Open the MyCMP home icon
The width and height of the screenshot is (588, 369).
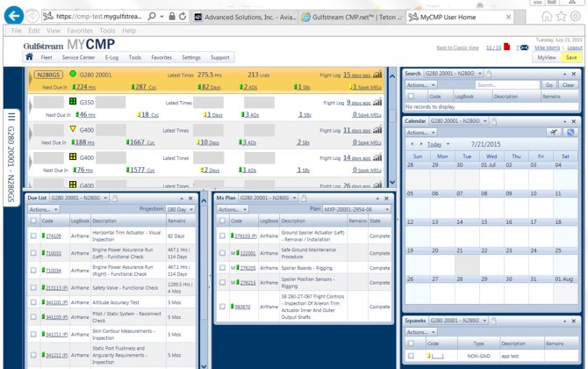[29, 57]
